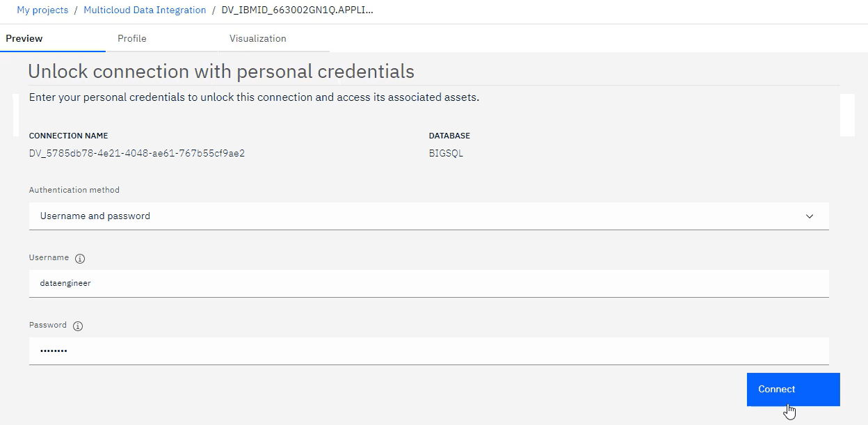Click the masked password dots
Viewport: 868px width, 425px height.
pyautogui.click(x=53, y=351)
